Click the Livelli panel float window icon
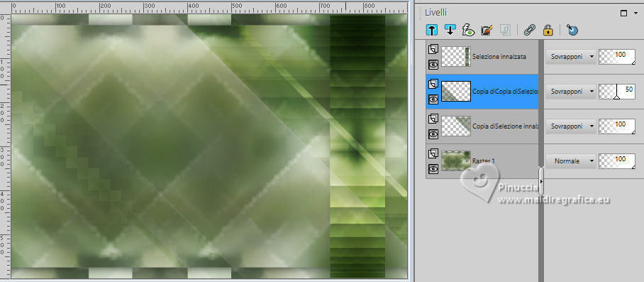Viewport: 644px width, 282px height. [x=623, y=13]
